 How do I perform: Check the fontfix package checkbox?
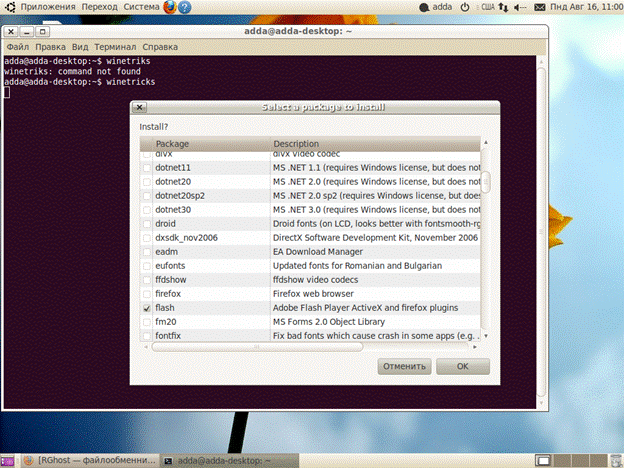click(147, 336)
